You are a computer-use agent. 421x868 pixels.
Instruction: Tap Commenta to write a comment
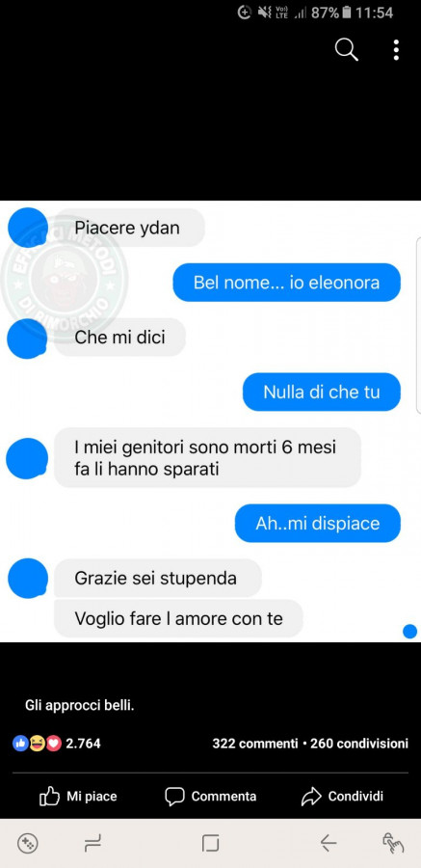point(210,797)
